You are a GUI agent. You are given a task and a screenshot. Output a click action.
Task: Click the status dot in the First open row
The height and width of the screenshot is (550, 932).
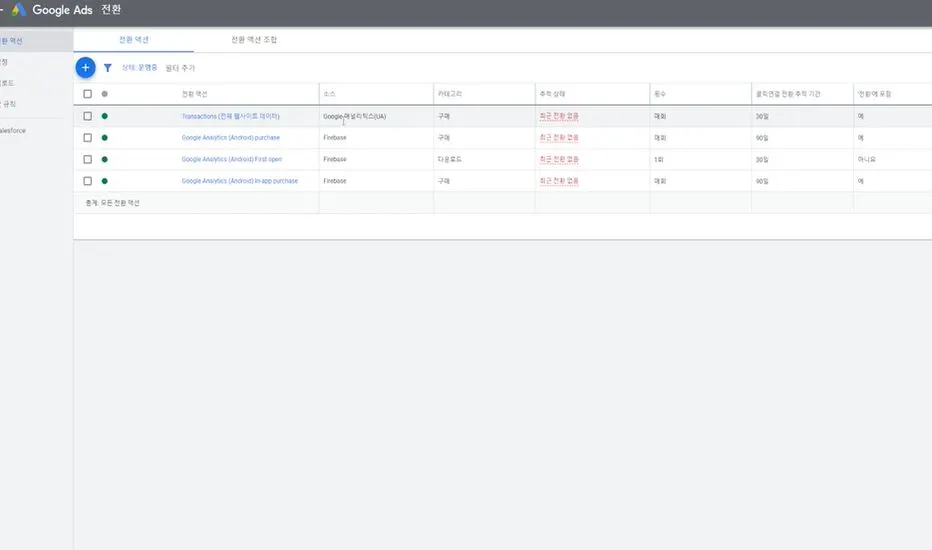[x=105, y=159]
